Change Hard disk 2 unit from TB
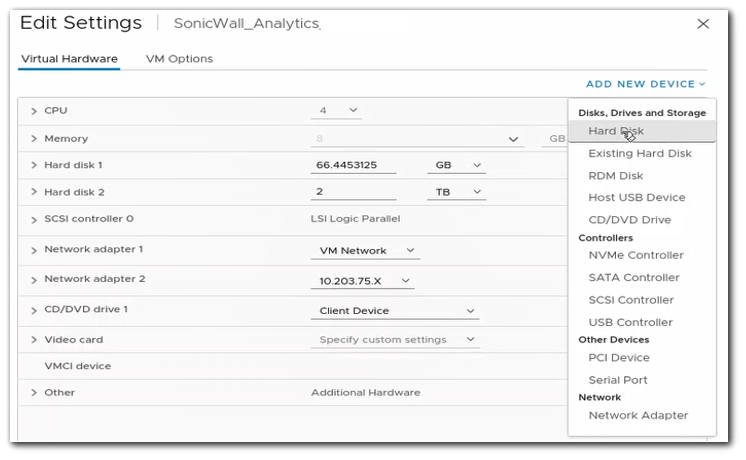The width and height of the screenshot is (746, 460). (x=455, y=192)
